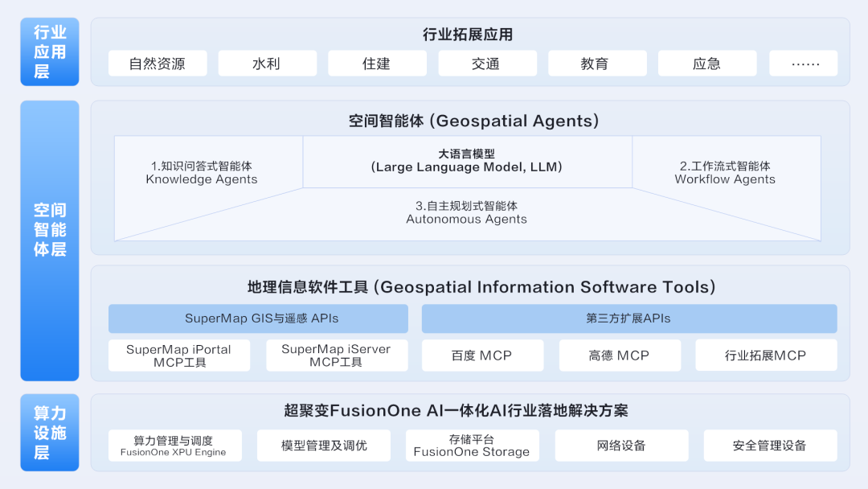868x489 pixels.
Task: Open the 教育 industry box
Action: 596,64
